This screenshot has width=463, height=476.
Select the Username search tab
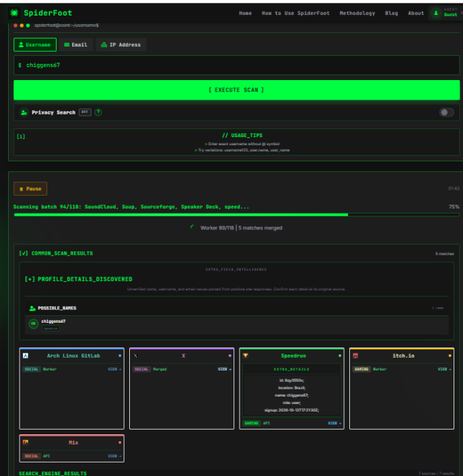(35, 44)
